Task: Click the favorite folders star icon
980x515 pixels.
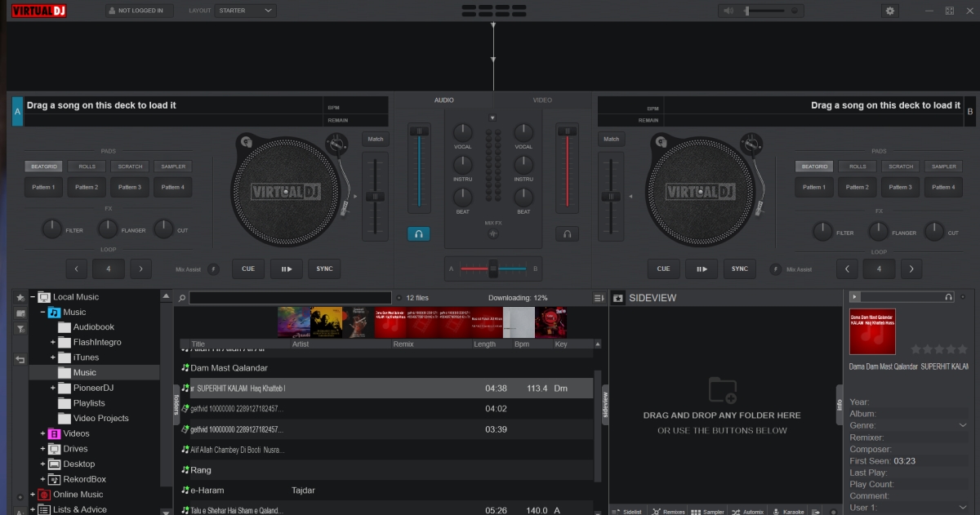Action: click(20, 297)
